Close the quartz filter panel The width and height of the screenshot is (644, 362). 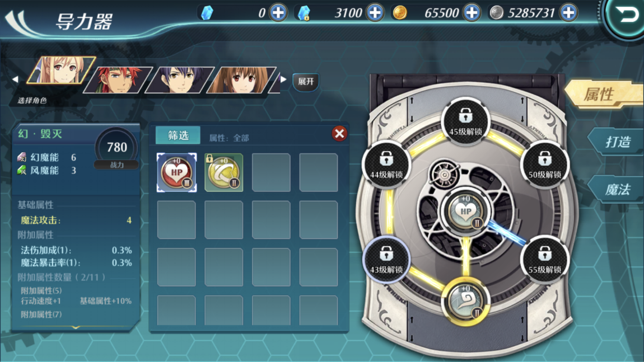(339, 133)
